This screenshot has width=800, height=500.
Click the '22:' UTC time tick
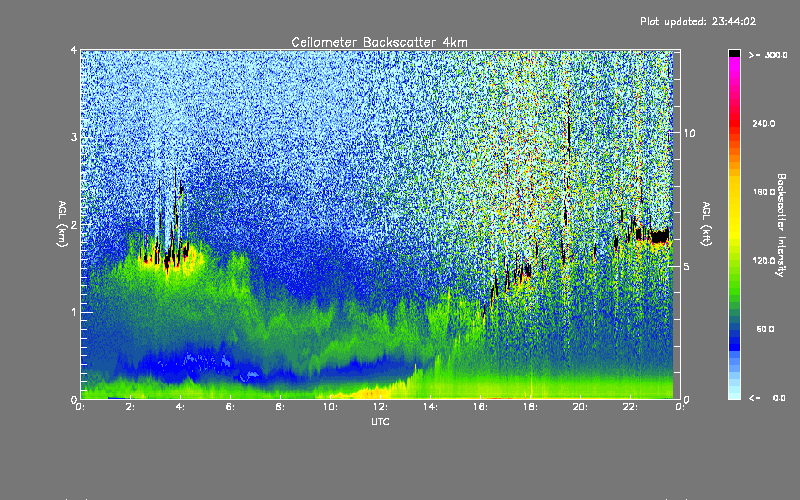[630, 407]
